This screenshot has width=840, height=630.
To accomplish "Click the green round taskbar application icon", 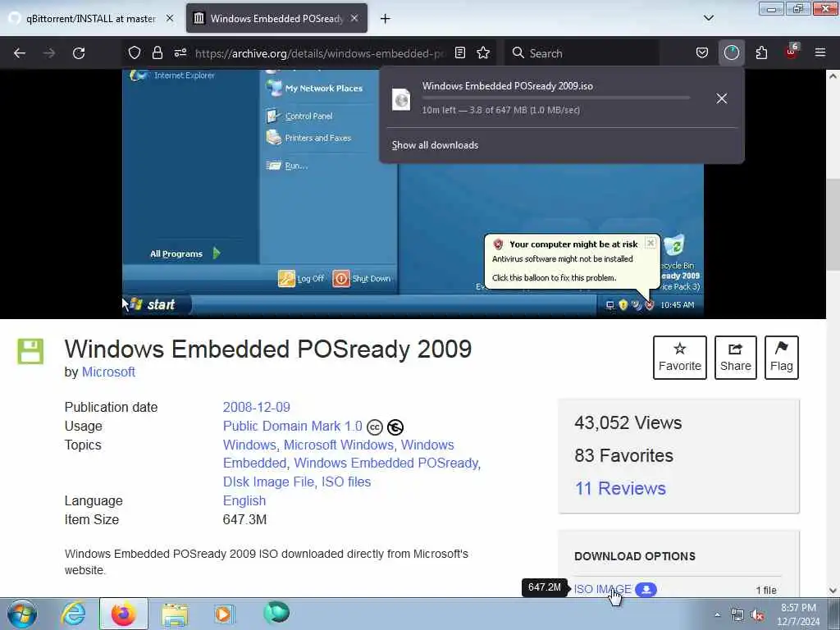I will click(x=276, y=613).
